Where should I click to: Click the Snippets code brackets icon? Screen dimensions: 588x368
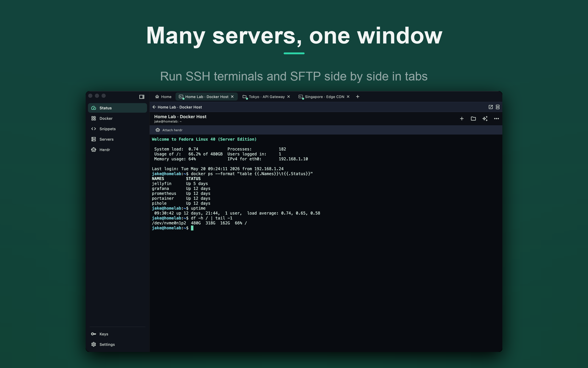[93, 129]
